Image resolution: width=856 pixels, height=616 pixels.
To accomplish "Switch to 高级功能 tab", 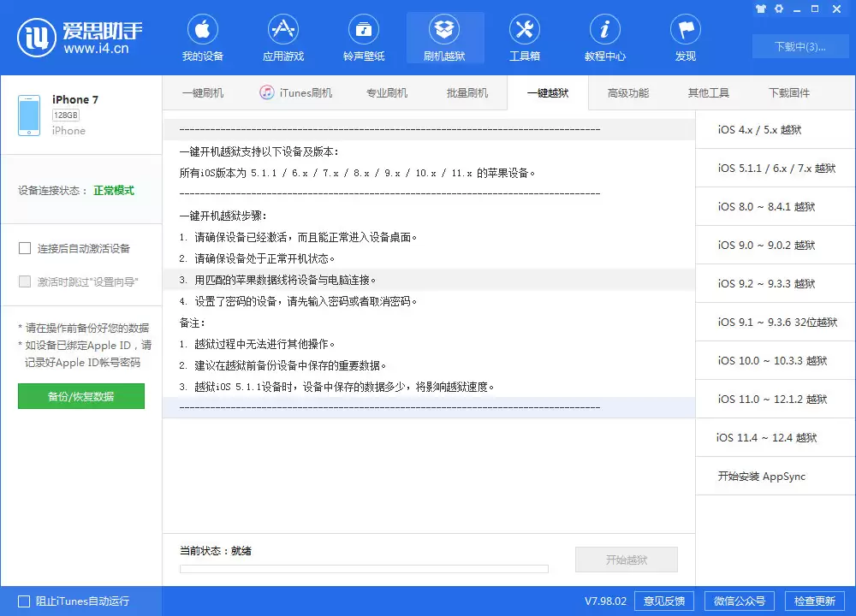I will coord(628,92).
